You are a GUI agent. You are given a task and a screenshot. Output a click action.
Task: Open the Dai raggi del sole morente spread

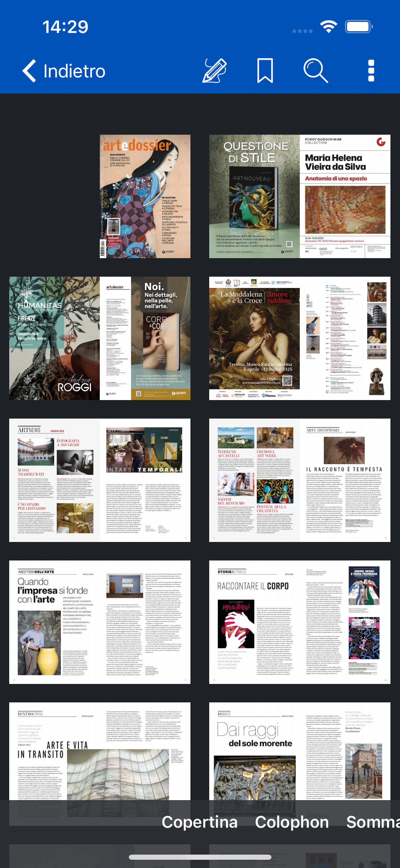pos(300,764)
